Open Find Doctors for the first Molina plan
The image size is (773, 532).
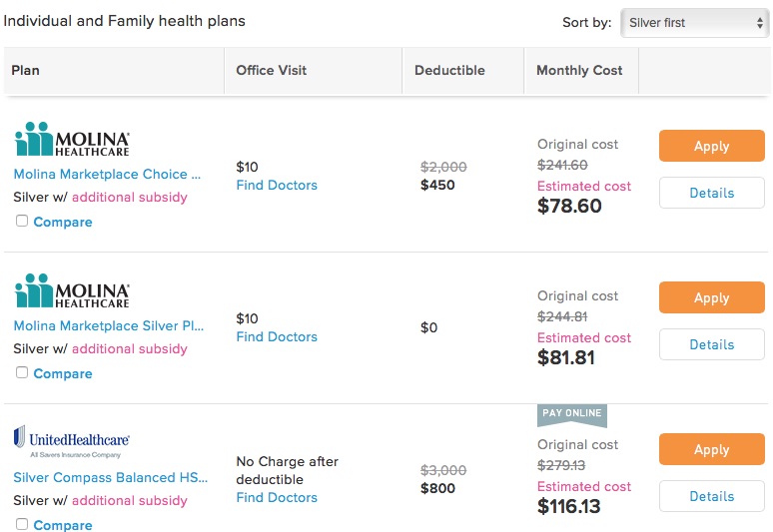coord(277,186)
